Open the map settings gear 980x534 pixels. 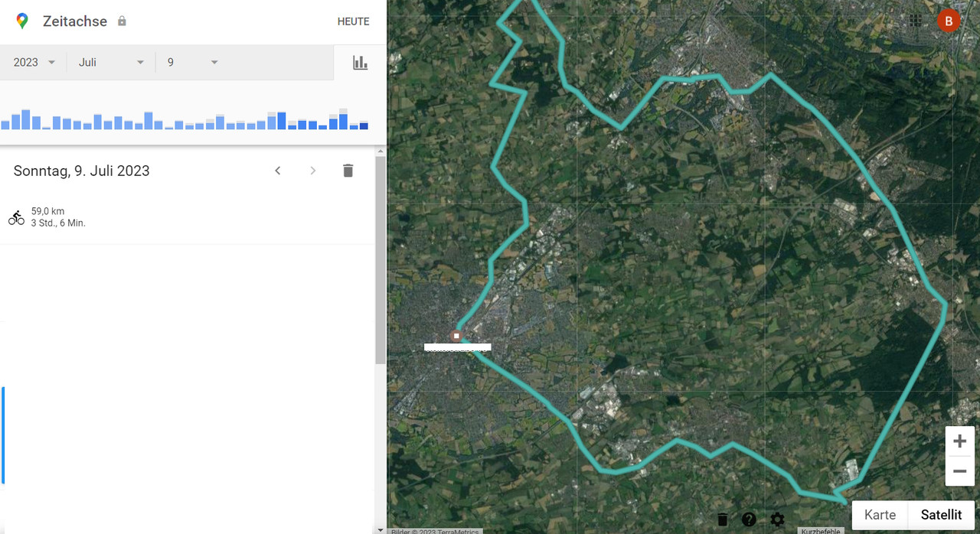pos(777,519)
